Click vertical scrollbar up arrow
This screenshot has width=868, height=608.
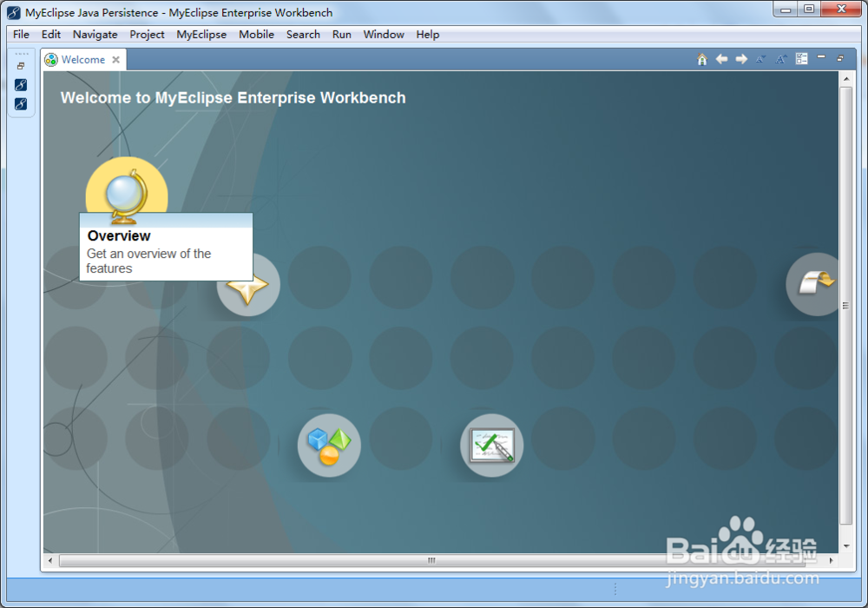[x=846, y=79]
